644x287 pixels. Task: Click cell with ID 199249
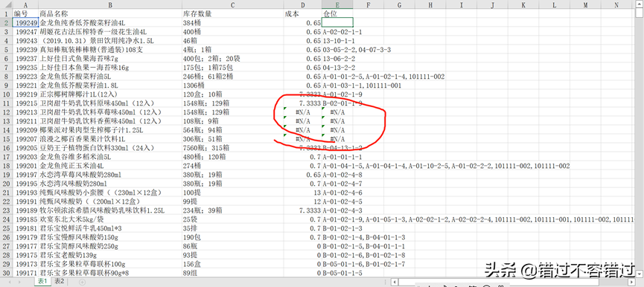(x=25, y=22)
